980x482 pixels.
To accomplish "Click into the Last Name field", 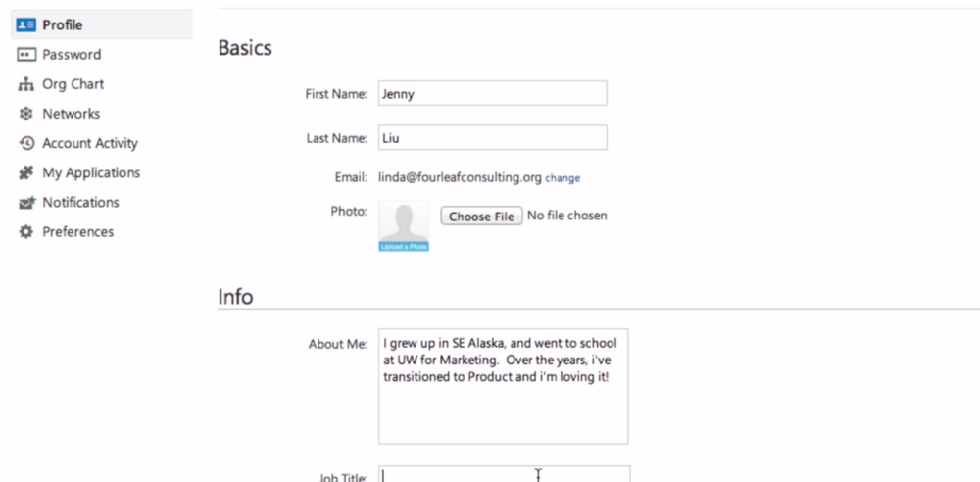I will (x=492, y=138).
